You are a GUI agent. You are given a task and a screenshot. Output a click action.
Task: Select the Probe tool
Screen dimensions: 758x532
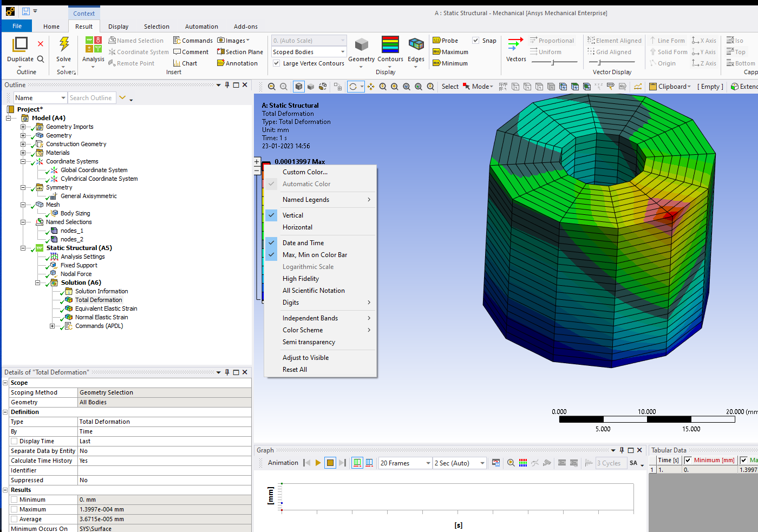pyautogui.click(x=445, y=41)
